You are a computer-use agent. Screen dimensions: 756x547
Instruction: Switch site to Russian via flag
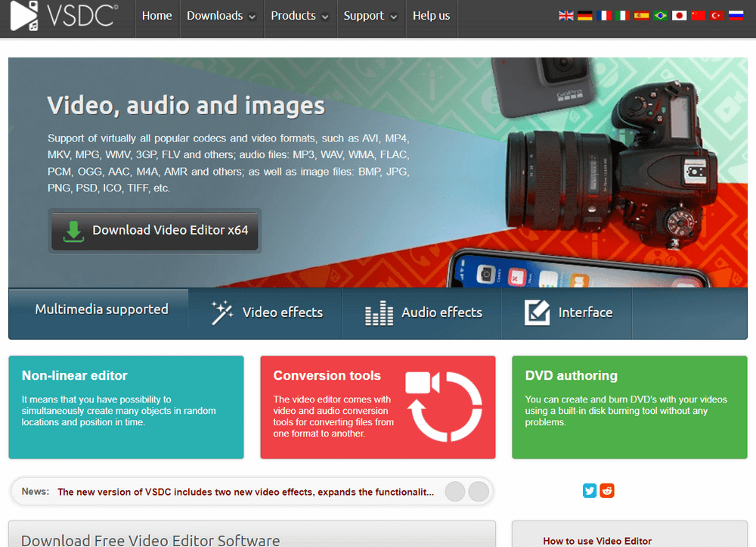click(x=736, y=15)
